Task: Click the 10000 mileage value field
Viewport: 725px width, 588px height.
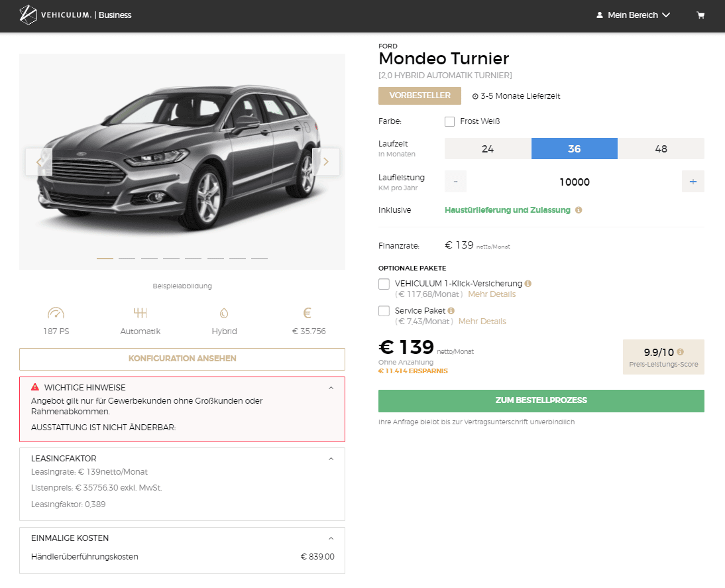Action: click(575, 182)
